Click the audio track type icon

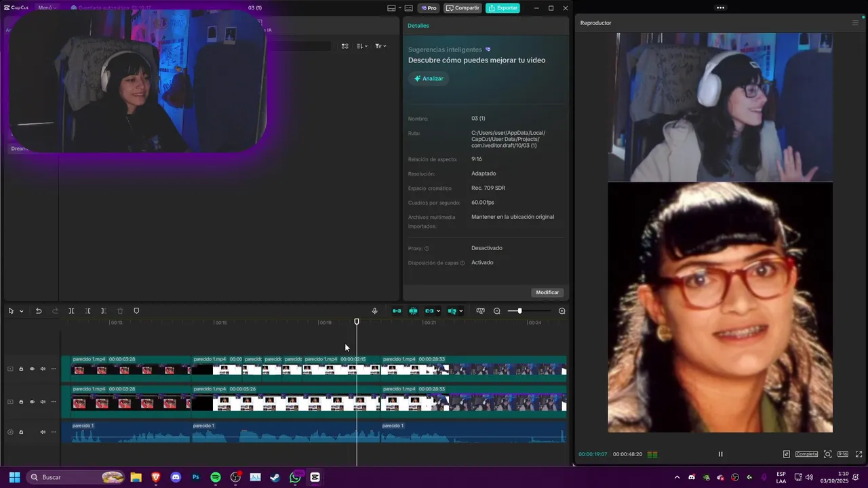click(10, 432)
